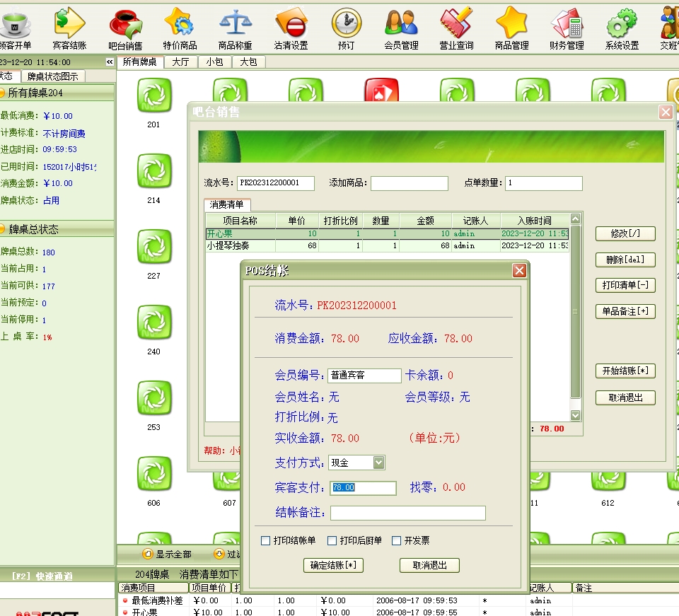The image size is (679, 616).
Task: Switch to the 大厅 tab
Action: [x=180, y=62]
